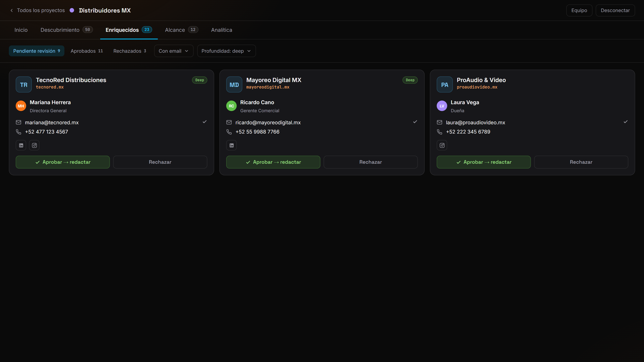Reject ProAudio & Video lead
This screenshot has height=362, width=644.
(581, 162)
